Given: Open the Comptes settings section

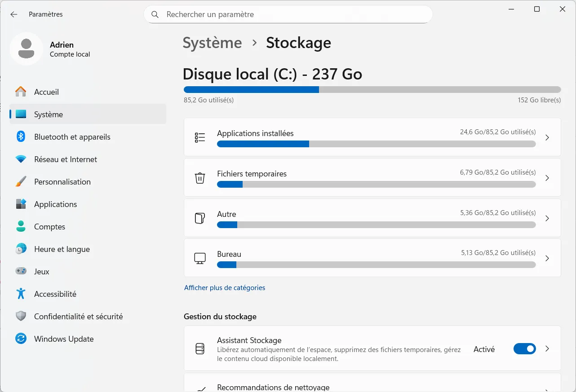Looking at the screenshot, I should click(49, 227).
